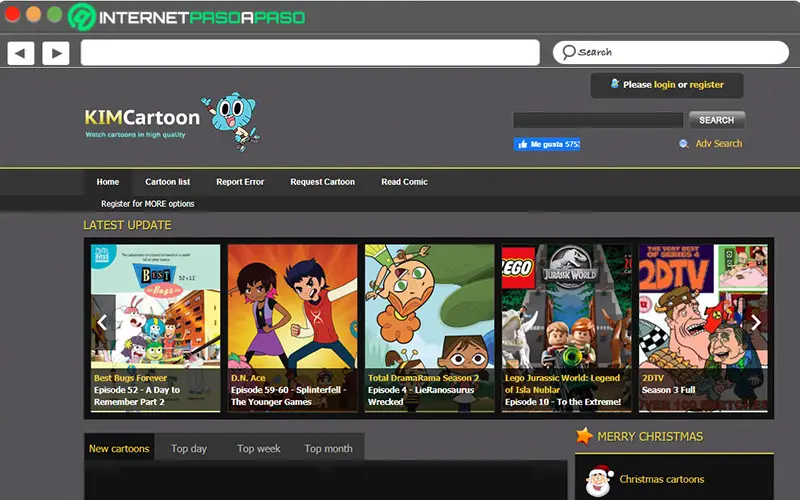Click the red window close button

pyautogui.click(x=12, y=15)
